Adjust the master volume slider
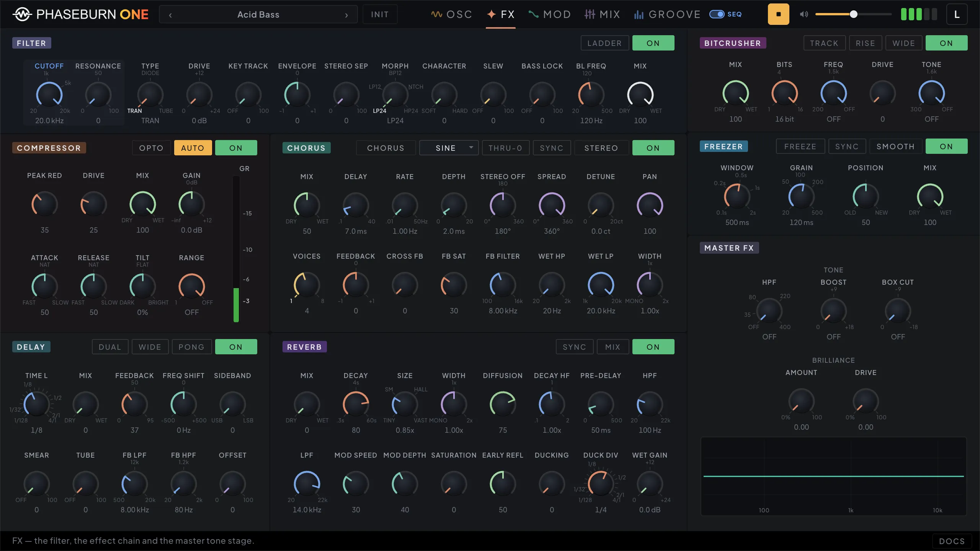This screenshot has height=551, width=980. pos(853,15)
